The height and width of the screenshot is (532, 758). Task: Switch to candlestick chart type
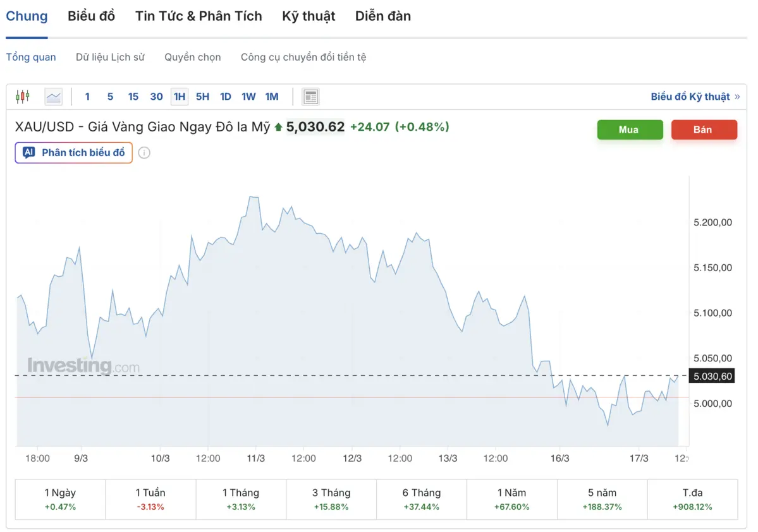tap(23, 97)
